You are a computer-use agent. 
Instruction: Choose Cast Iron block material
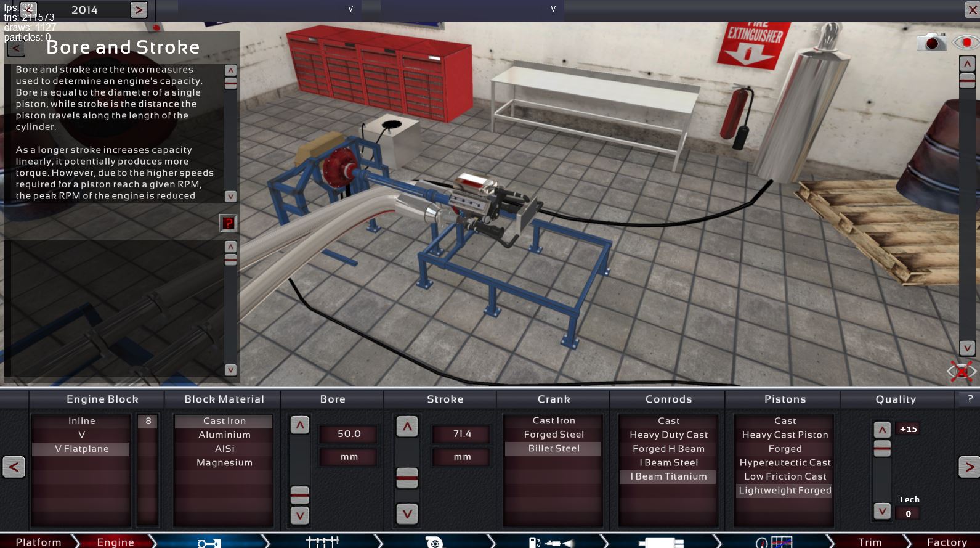click(x=224, y=421)
